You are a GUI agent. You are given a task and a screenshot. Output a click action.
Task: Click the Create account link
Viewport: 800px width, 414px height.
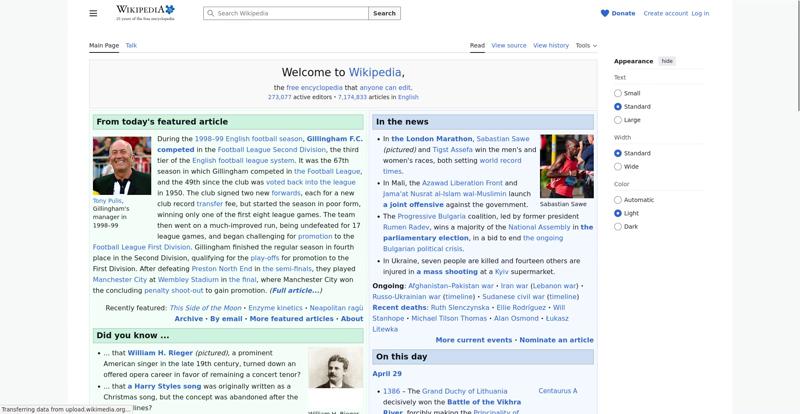[665, 13]
